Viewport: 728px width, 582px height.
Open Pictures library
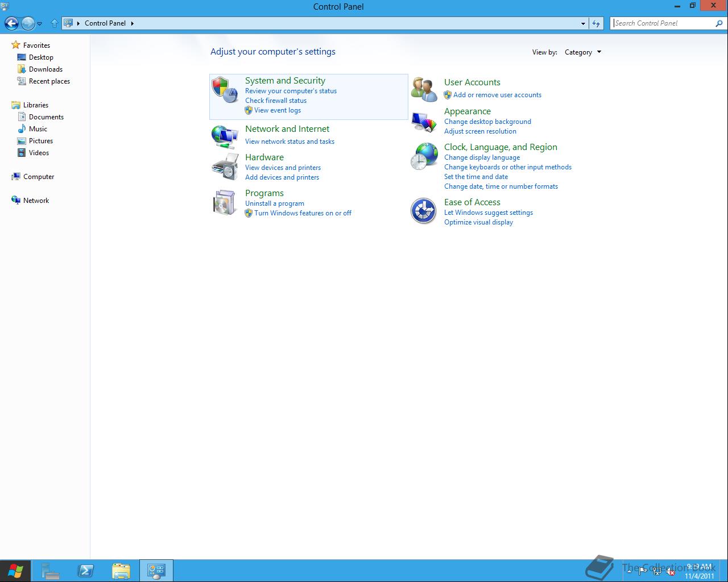(41, 141)
